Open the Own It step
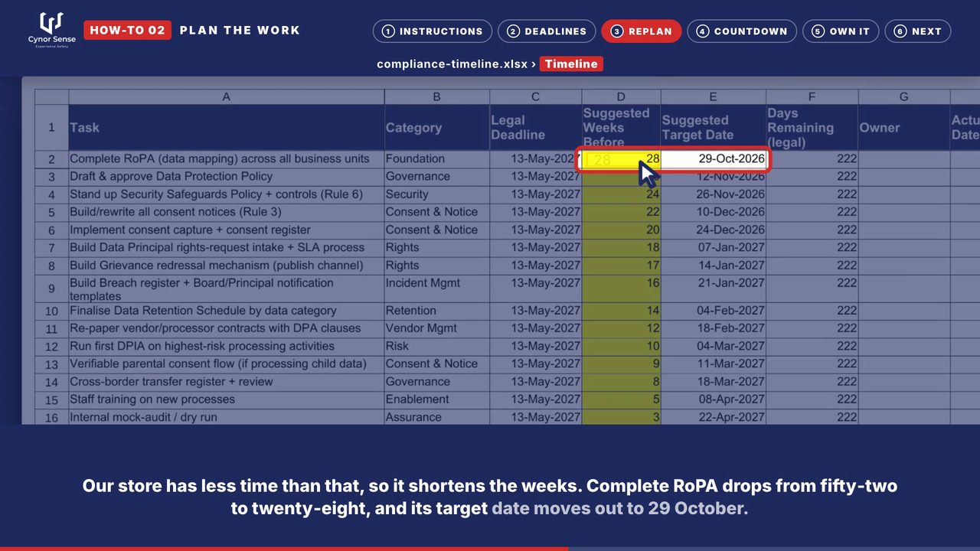This screenshot has width=980, height=551. click(841, 31)
